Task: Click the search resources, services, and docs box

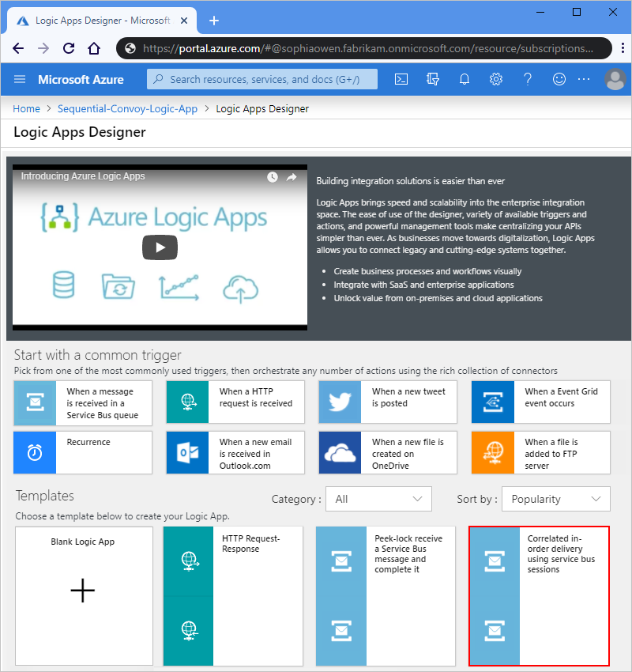Action: pyautogui.click(x=262, y=79)
